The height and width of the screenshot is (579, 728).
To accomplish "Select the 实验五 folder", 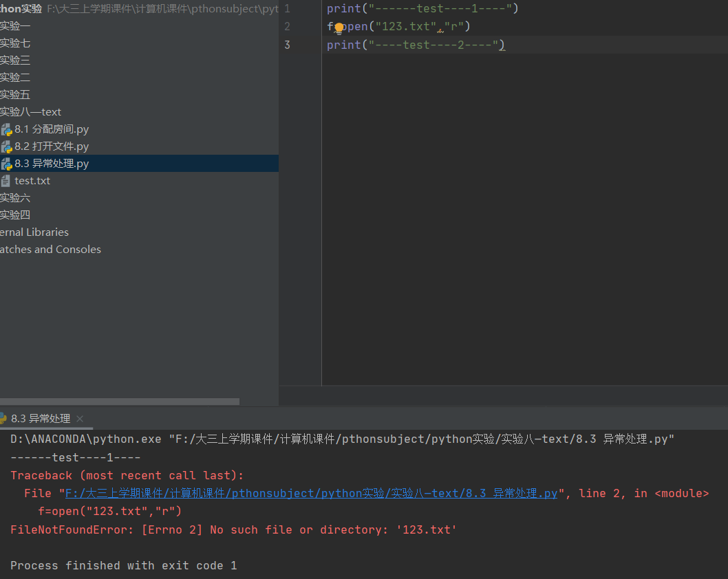I will pyautogui.click(x=15, y=95).
